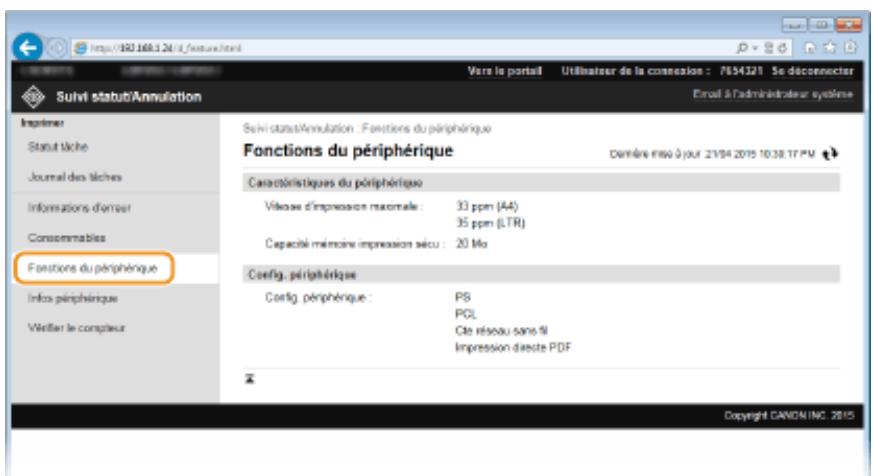Click the Imprimer sidebar heading
The height and width of the screenshot is (476, 873).
42,123
